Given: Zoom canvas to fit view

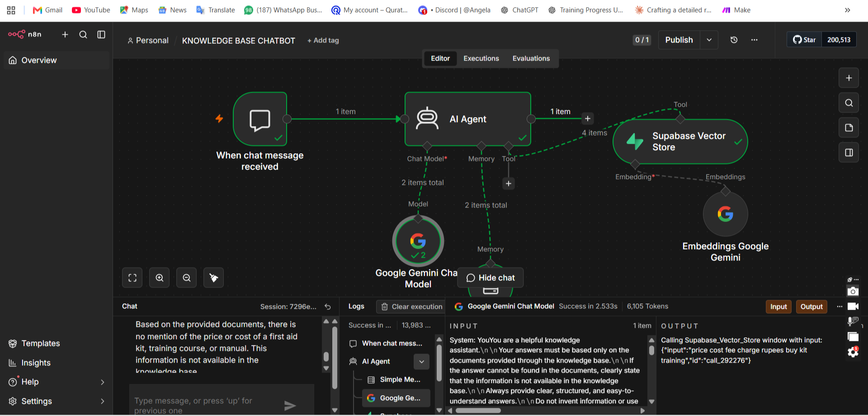Looking at the screenshot, I should (x=132, y=278).
